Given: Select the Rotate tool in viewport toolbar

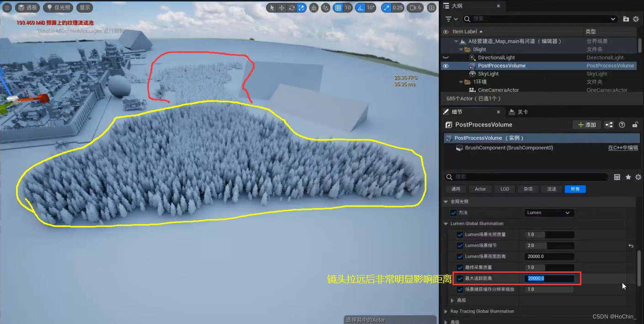Looking at the screenshot, I should (x=292, y=8).
